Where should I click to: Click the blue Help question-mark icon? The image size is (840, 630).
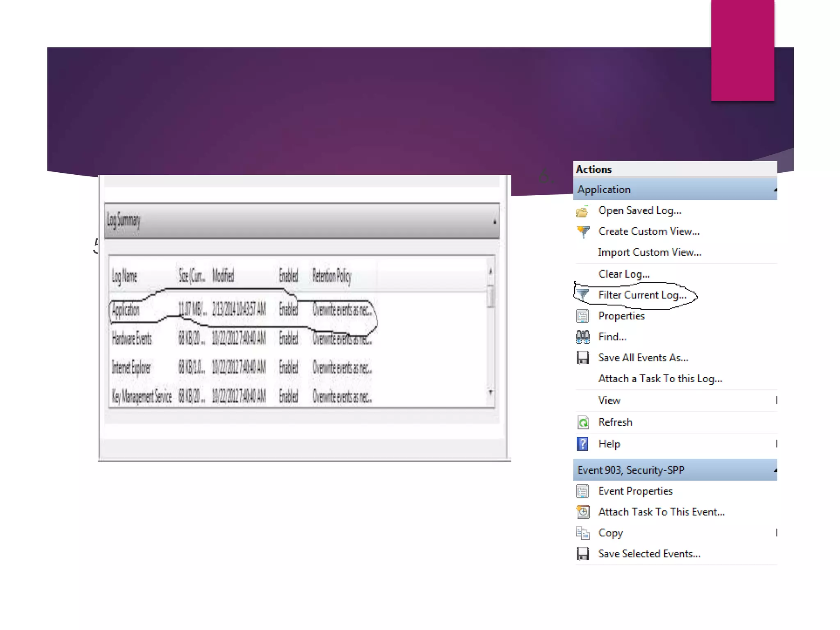coord(582,444)
